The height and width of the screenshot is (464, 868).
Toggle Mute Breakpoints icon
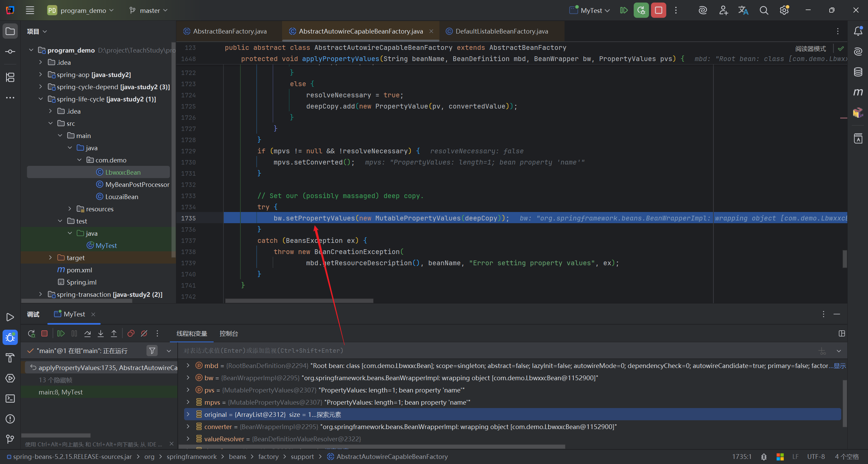(x=144, y=334)
